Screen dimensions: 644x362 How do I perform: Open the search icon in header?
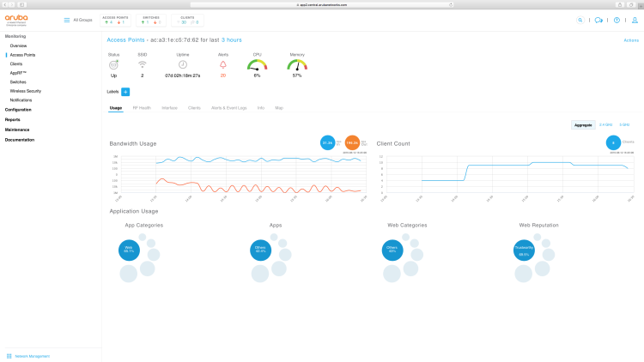(x=580, y=20)
